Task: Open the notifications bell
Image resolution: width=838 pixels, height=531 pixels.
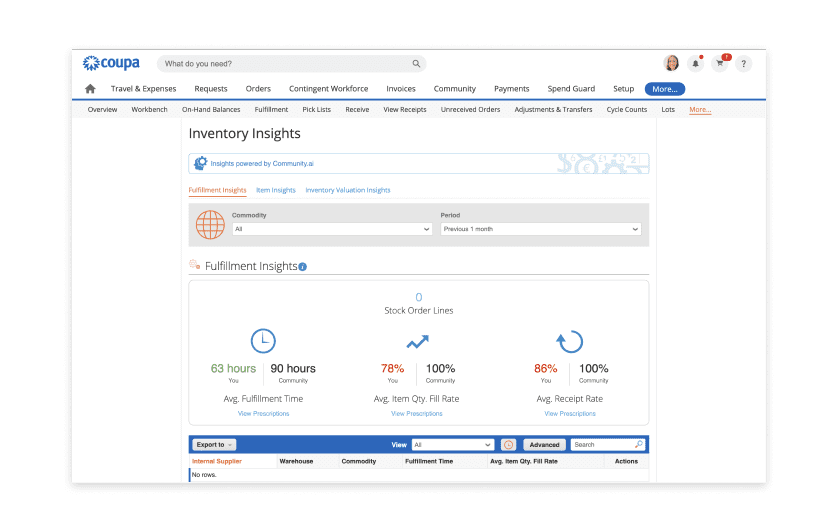Action: coord(696,64)
